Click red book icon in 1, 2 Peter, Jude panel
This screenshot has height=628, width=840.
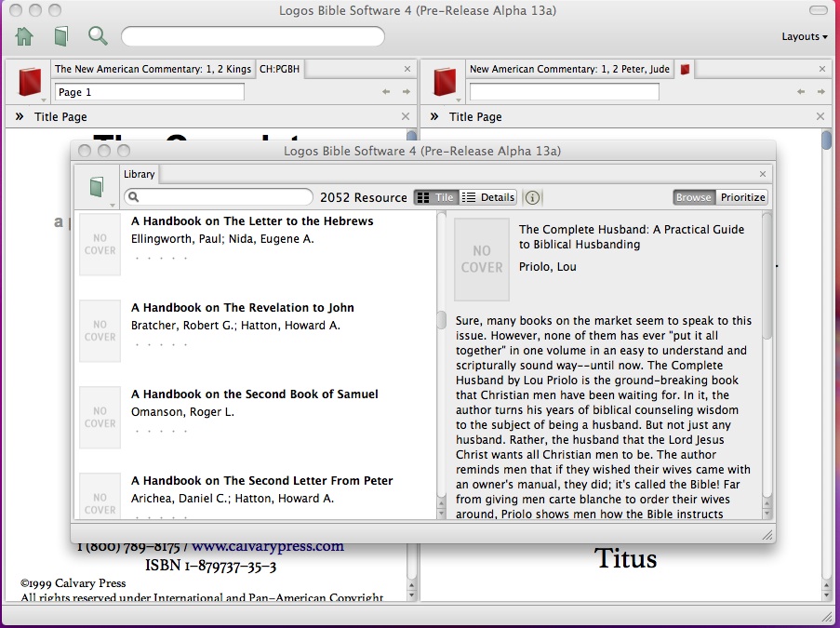point(444,82)
